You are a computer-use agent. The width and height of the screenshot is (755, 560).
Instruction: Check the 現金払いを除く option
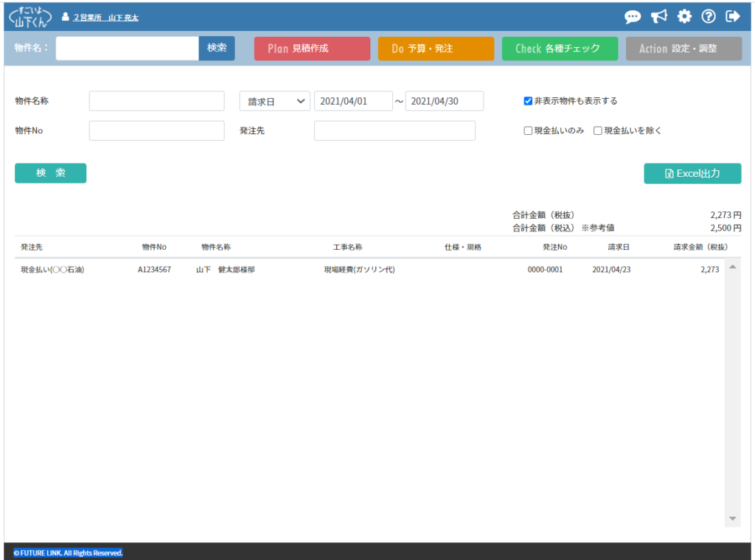(598, 130)
